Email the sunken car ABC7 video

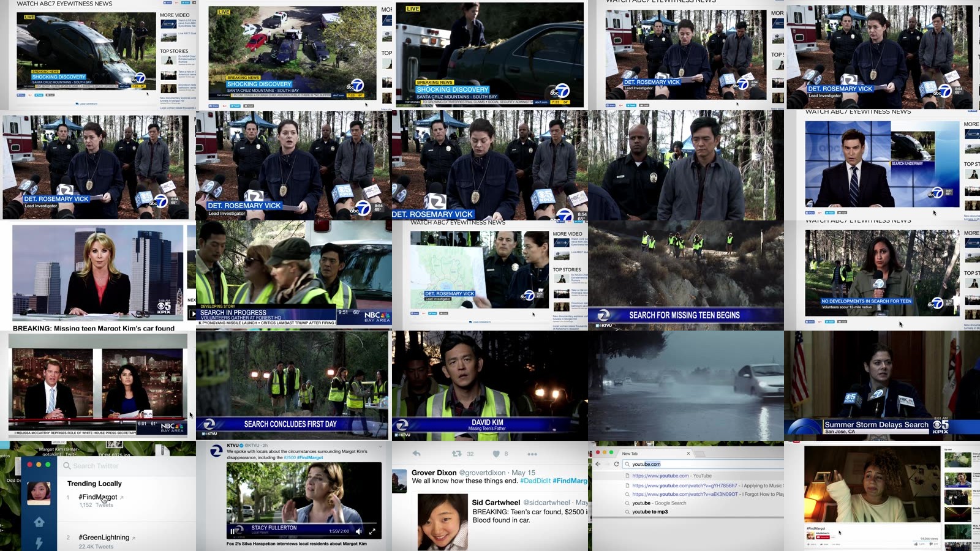coord(50,95)
